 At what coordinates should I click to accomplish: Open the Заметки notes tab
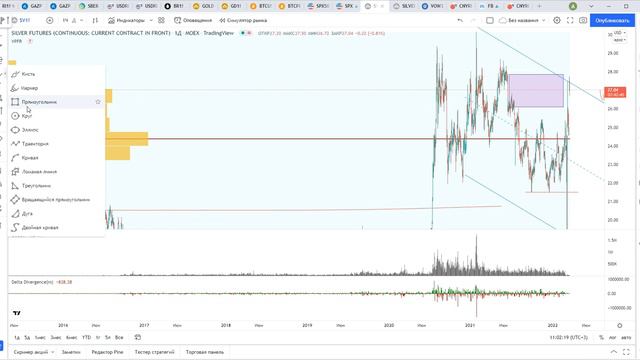click(x=71, y=352)
